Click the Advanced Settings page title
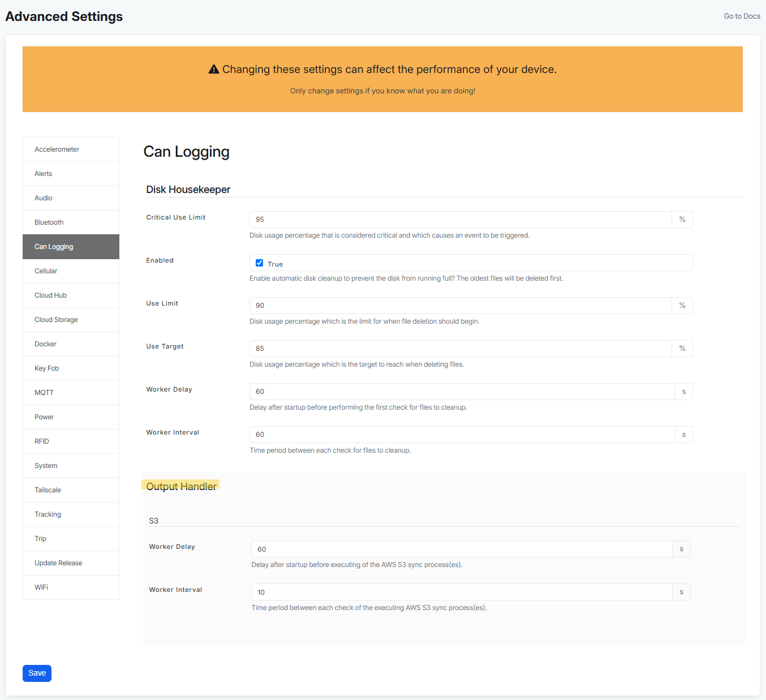The height and width of the screenshot is (700, 766). tap(64, 16)
